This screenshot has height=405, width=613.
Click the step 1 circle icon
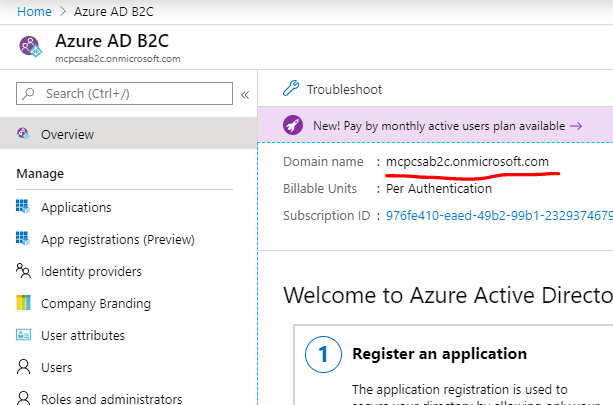(323, 355)
